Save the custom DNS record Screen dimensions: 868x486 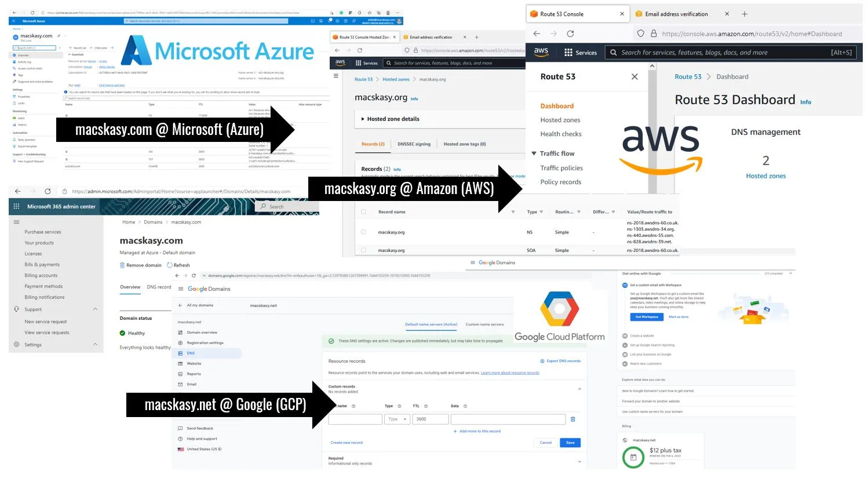[570, 443]
